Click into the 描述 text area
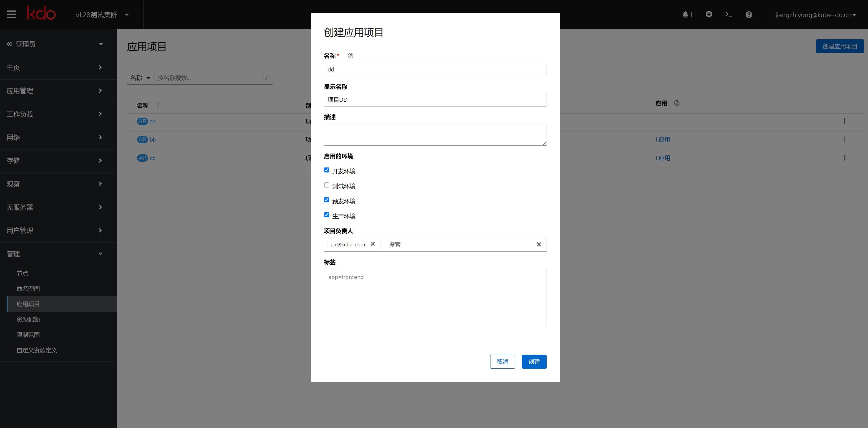This screenshot has width=868, height=428. (435, 134)
